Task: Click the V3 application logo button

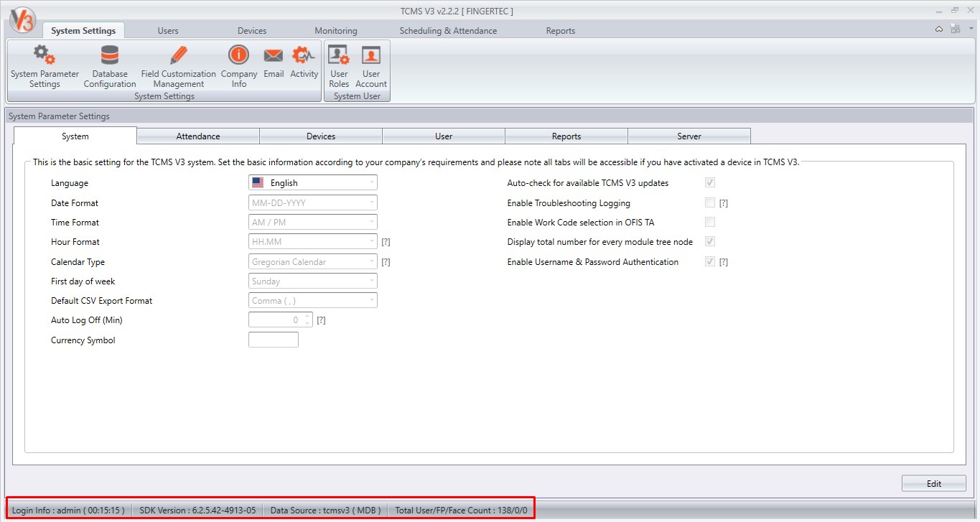Action: 22,19
